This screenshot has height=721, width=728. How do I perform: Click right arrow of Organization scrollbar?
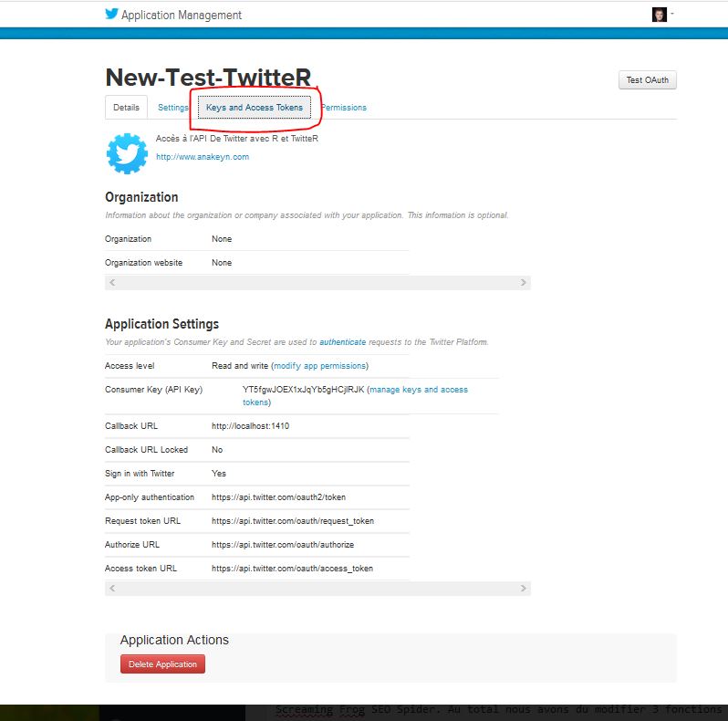[x=524, y=282]
